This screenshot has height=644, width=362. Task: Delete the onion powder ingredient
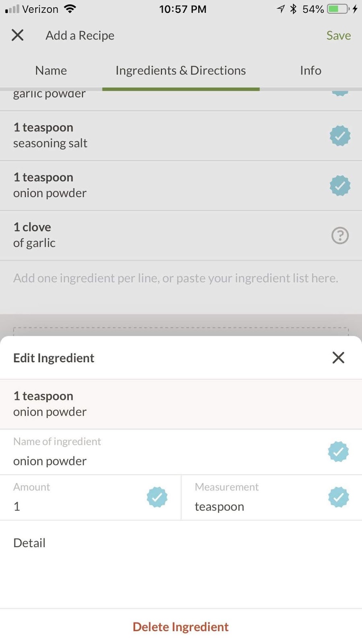click(x=180, y=627)
